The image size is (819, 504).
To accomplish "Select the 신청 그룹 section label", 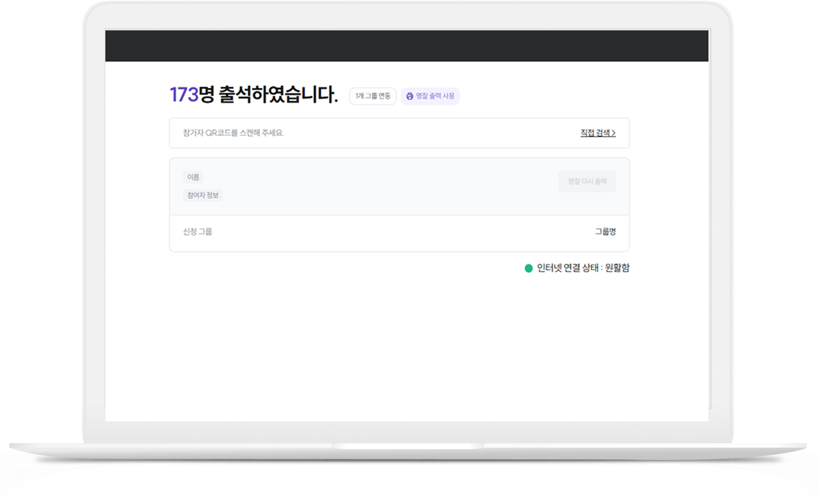I will 197,231.
